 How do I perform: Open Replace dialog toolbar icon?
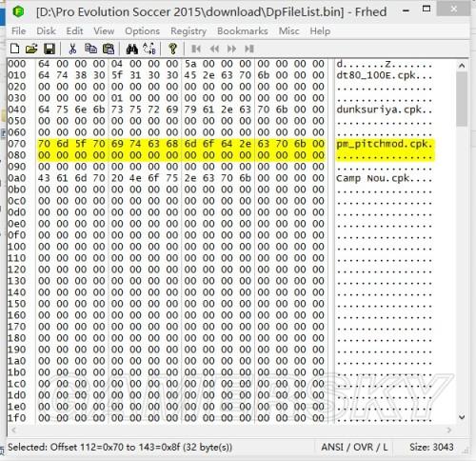pyautogui.click(x=149, y=49)
